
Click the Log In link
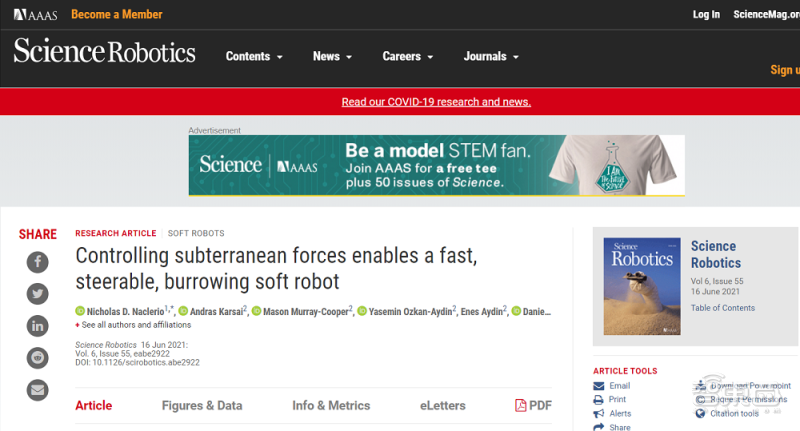point(706,14)
